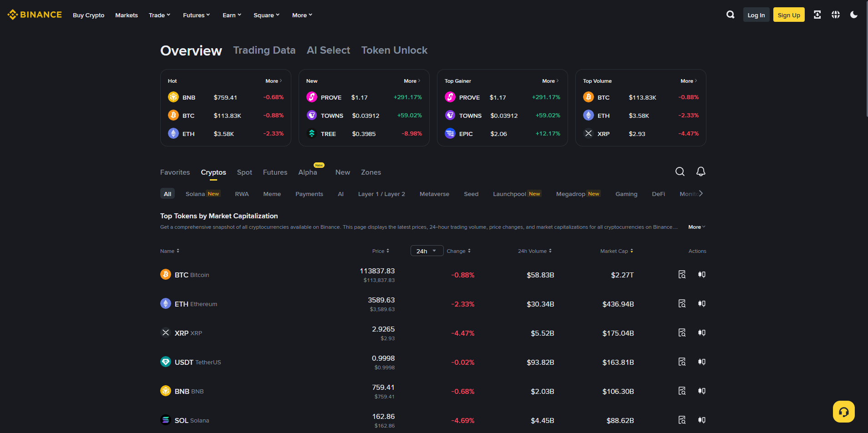868x433 pixels.
Task: Open the app download icon
Action: (817, 15)
